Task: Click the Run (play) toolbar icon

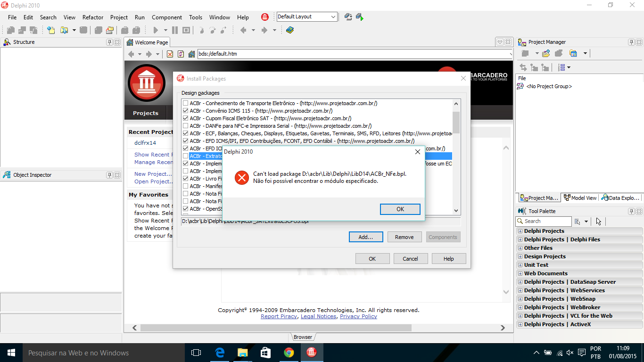Action: (x=156, y=30)
